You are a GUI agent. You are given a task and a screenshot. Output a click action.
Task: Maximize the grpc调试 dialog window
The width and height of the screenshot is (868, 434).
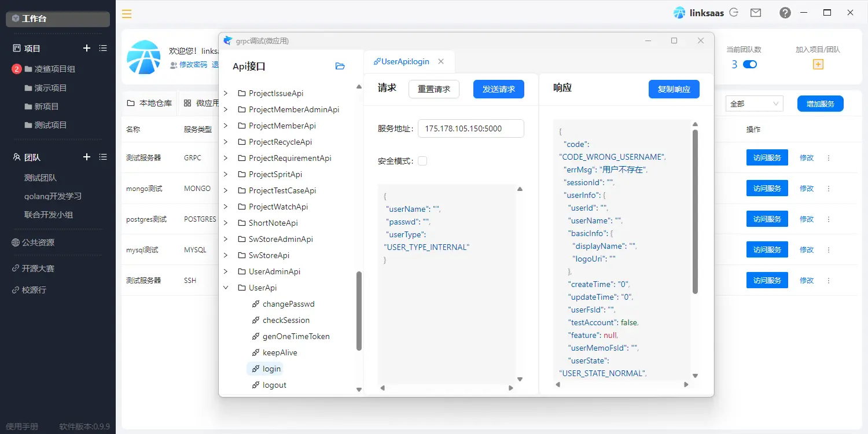pos(674,41)
